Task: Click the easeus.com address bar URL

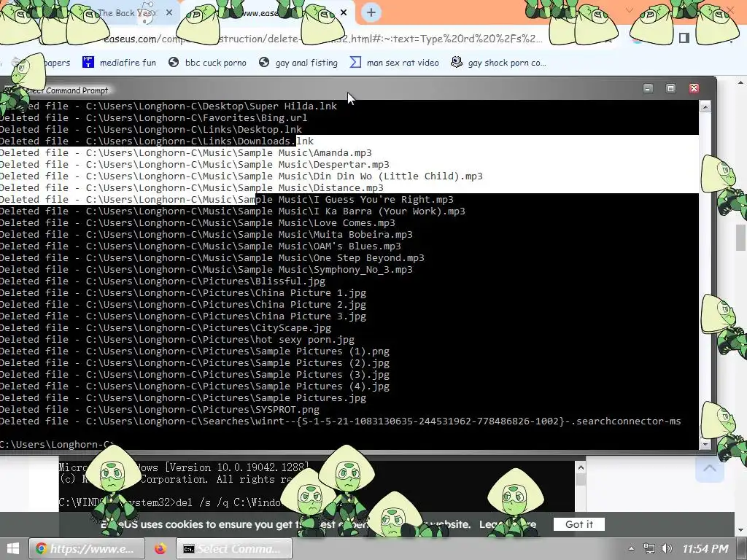Action: [323, 39]
